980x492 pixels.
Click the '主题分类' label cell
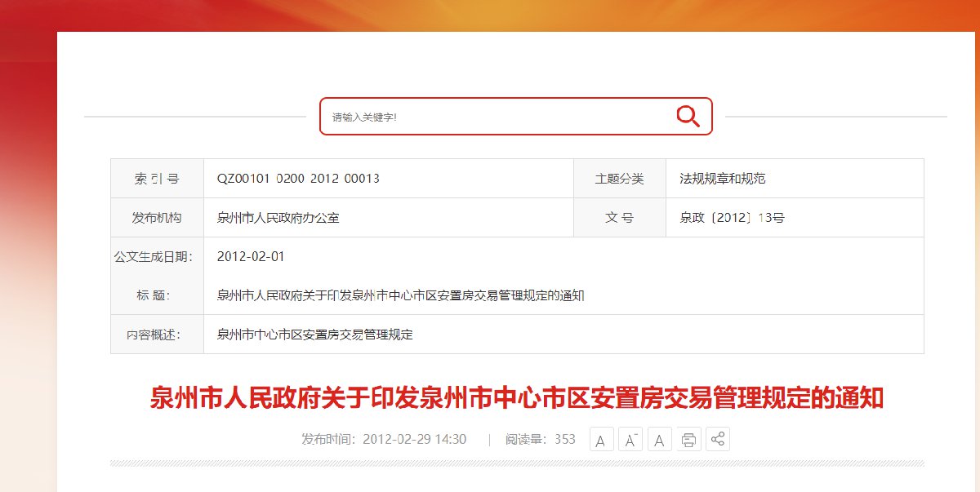pos(619,179)
